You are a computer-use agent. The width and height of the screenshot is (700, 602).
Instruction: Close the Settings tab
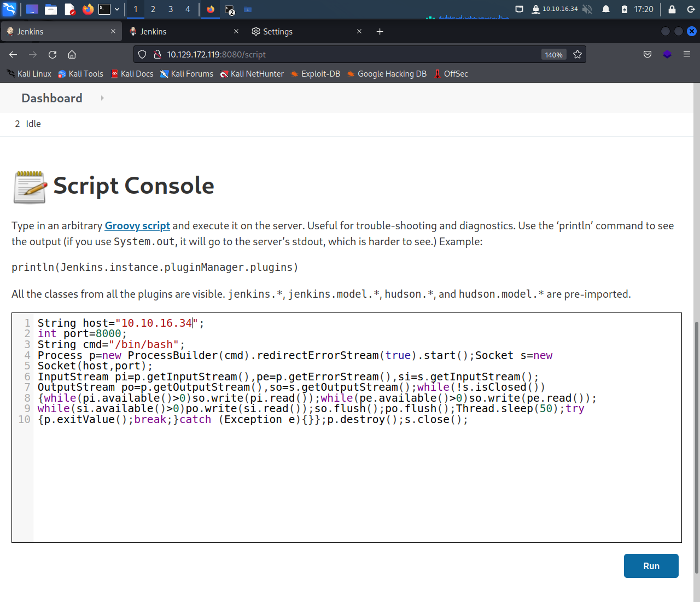pyautogui.click(x=359, y=31)
